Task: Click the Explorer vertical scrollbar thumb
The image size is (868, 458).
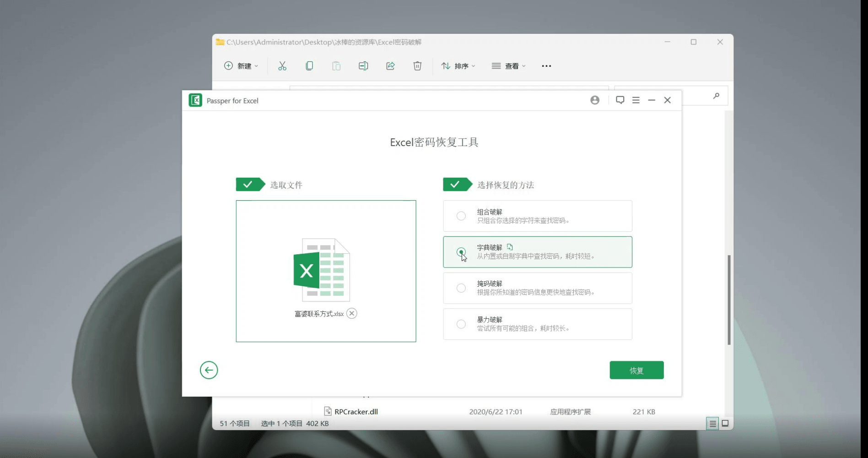Action: 729,300
